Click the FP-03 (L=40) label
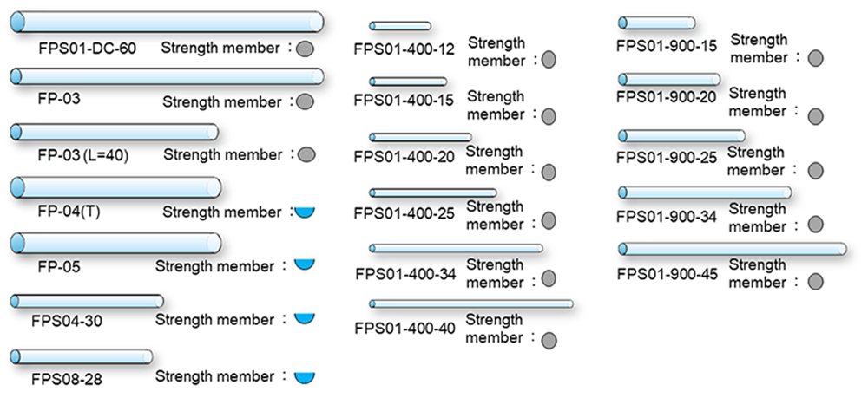The height and width of the screenshot is (398, 868). [82, 156]
